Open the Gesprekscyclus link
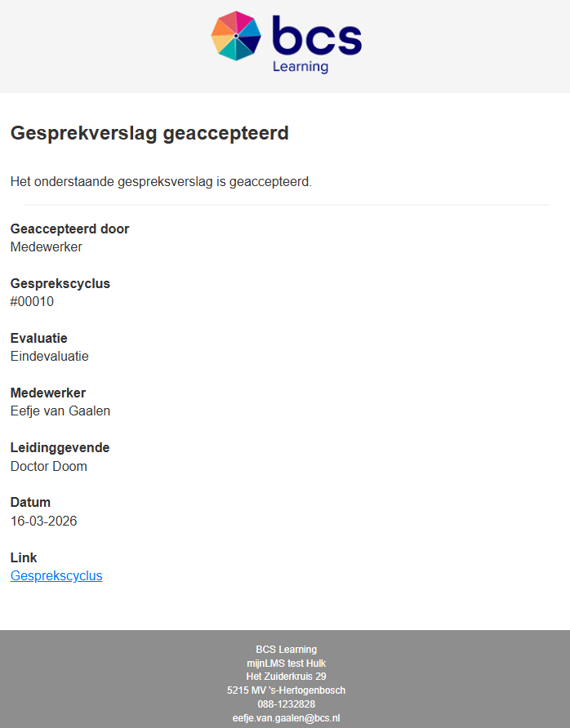The image size is (570, 728). point(56,576)
